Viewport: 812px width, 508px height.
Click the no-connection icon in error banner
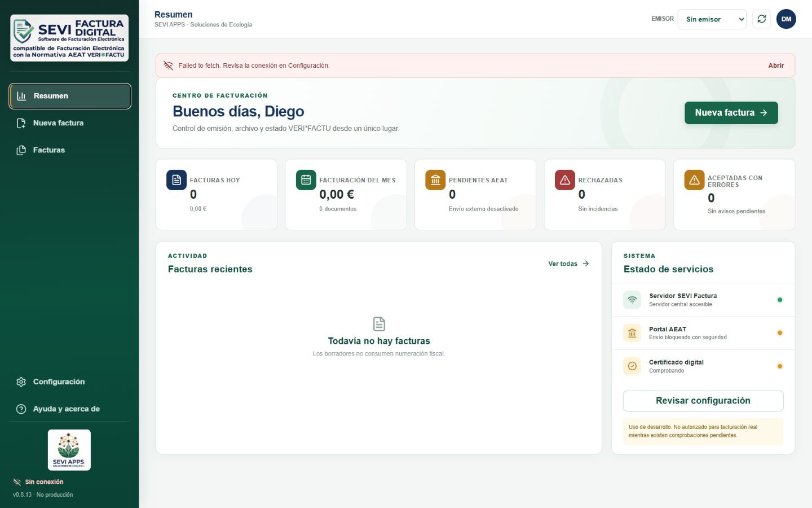(x=168, y=65)
